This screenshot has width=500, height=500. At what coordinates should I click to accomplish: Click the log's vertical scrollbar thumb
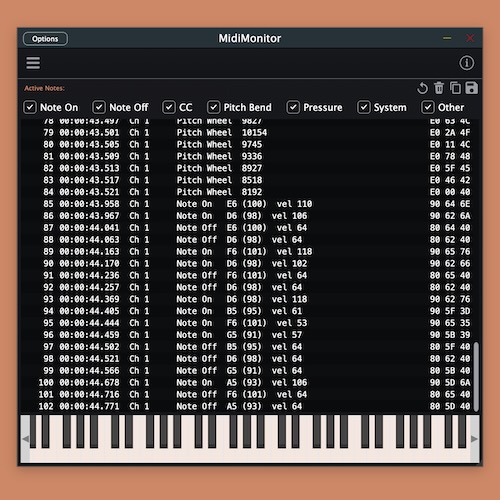click(x=476, y=377)
